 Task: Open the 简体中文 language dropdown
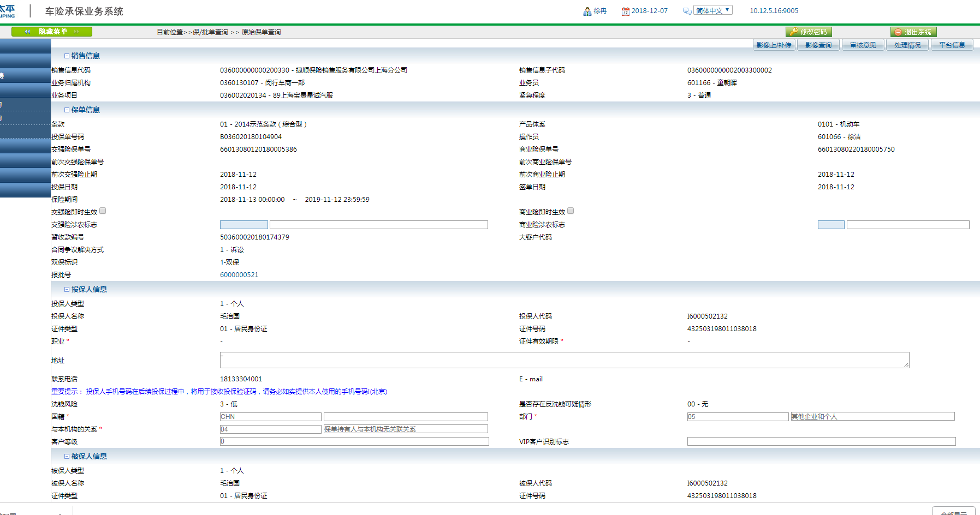(x=712, y=10)
